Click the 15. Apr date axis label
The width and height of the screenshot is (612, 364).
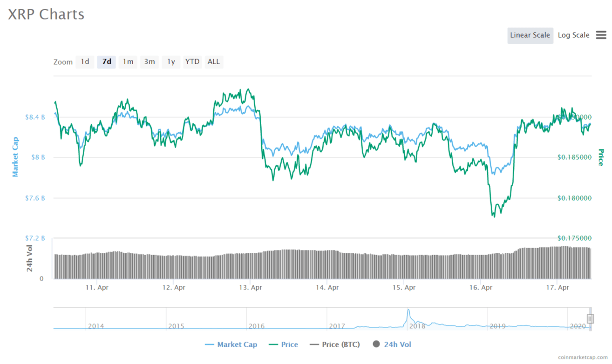pyautogui.click(x=404, y=288)
